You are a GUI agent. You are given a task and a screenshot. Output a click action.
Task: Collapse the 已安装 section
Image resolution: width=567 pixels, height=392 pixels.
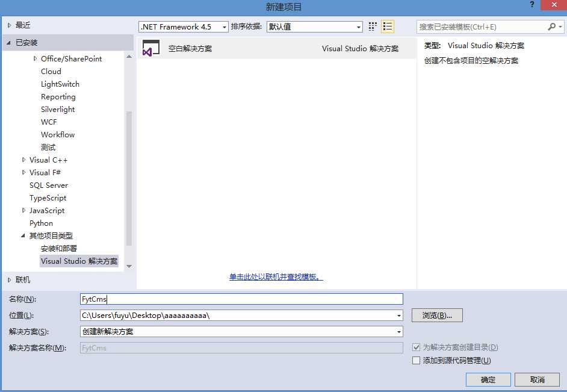pyautogui.click(x=8, y=43)
